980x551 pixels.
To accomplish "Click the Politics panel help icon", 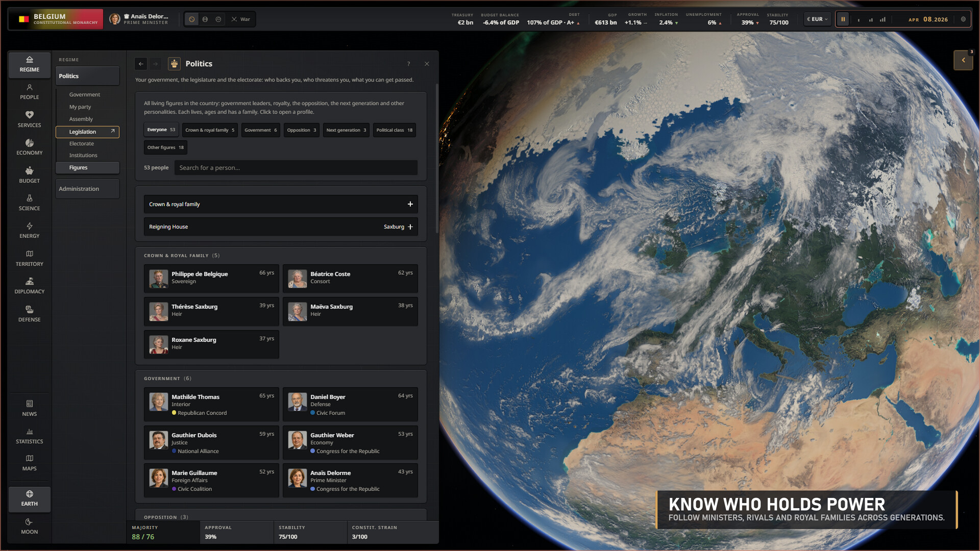I will pyautogui.click(x=408, y=64).
